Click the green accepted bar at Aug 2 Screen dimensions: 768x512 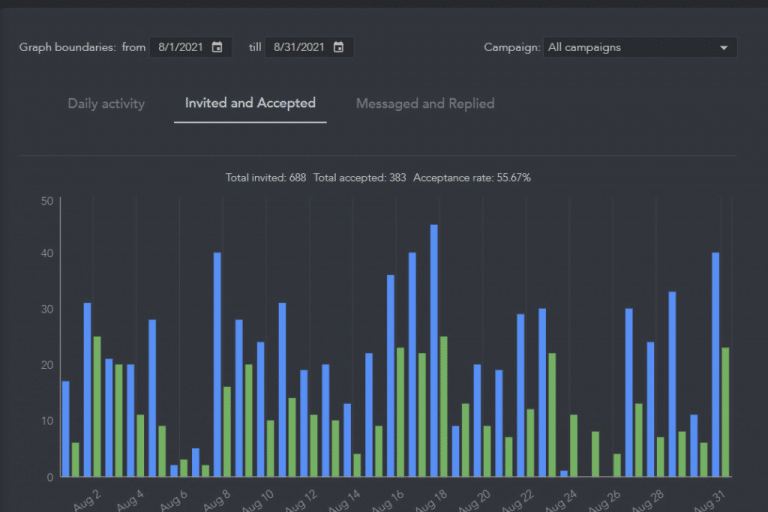(97, 406)
